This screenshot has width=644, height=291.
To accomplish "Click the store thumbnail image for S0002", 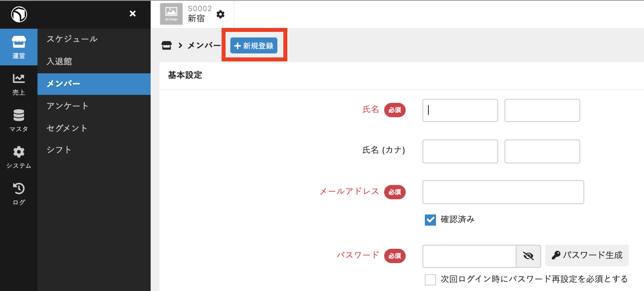I will (171, 14).
